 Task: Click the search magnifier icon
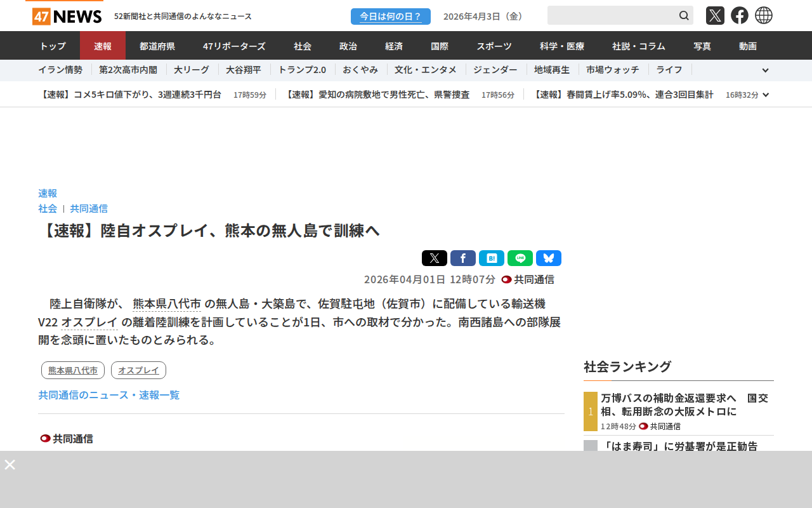point(684,15)
